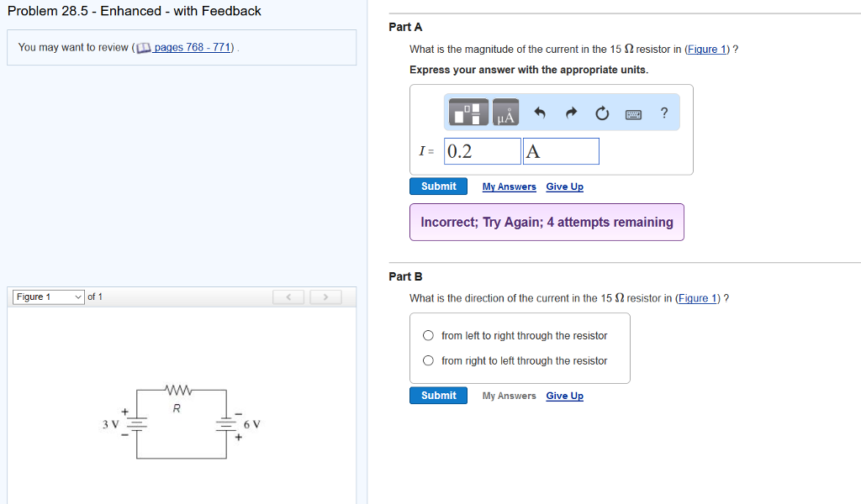Screen dimensions: 861x504
Task: Select 'from right to left through the resistor'
Action: point(429,361)
